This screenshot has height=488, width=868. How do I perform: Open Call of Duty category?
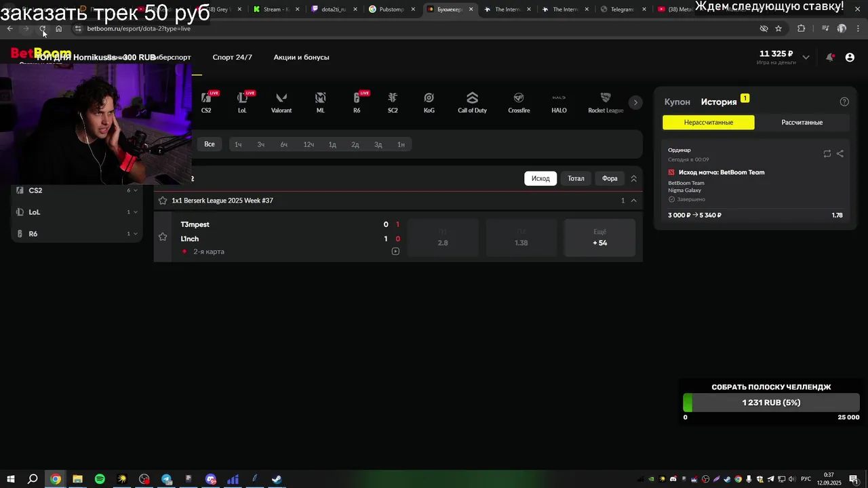(x=472, y=102)
